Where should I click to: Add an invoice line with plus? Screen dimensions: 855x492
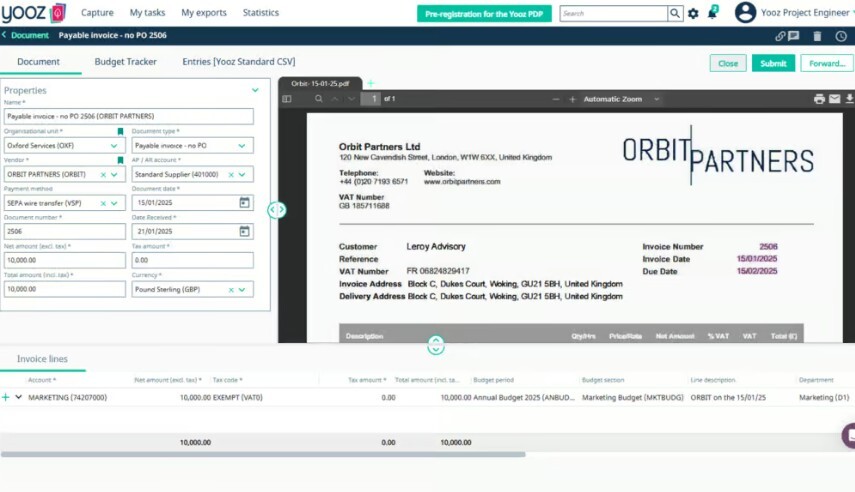click(x=5, y=397)
